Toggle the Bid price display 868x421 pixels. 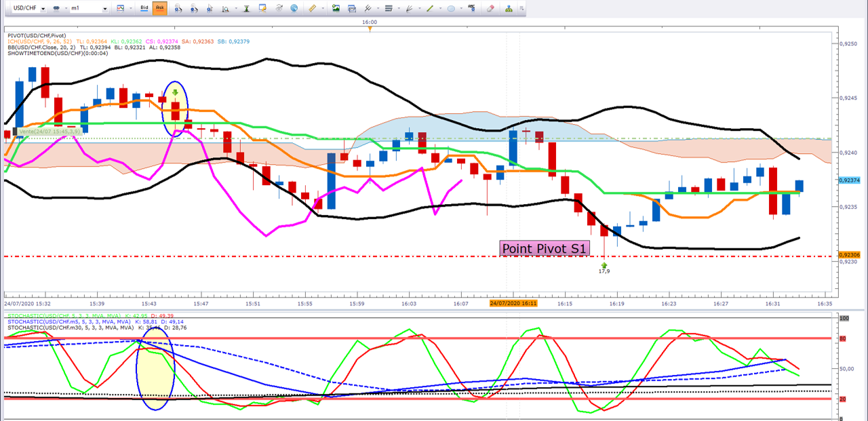click(144, 8)
